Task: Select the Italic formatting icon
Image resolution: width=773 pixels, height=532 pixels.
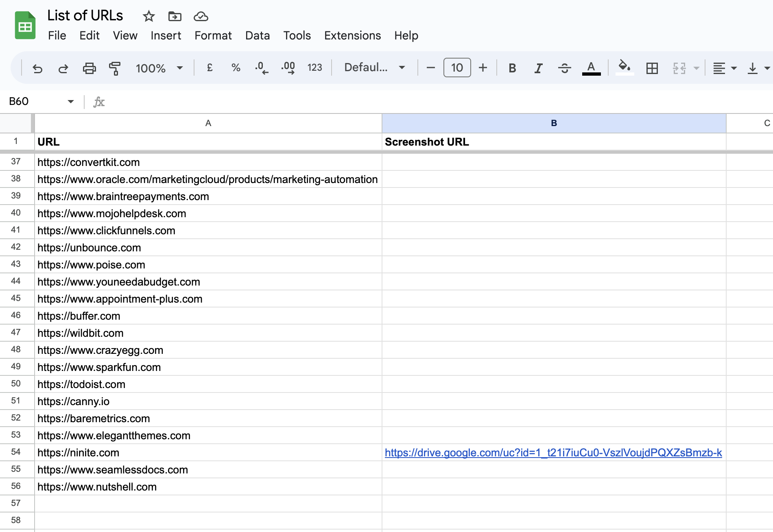Action: coord(538,68)
